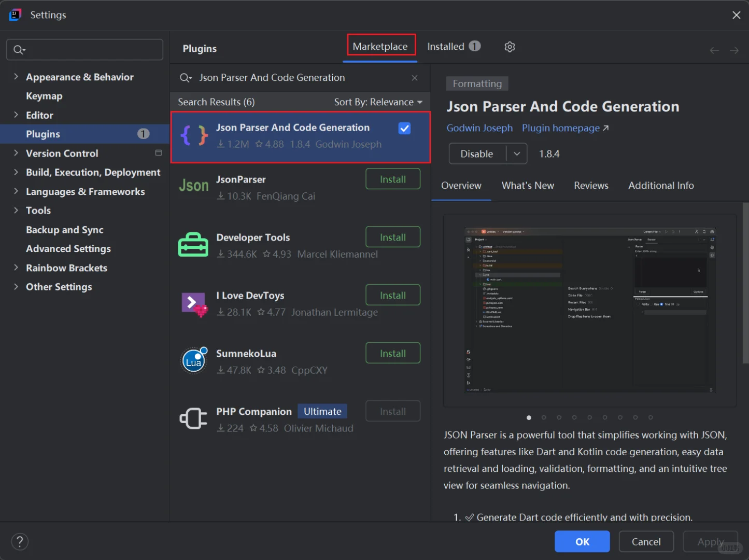Open the Overview tab
749x560 pixels.
461,186
